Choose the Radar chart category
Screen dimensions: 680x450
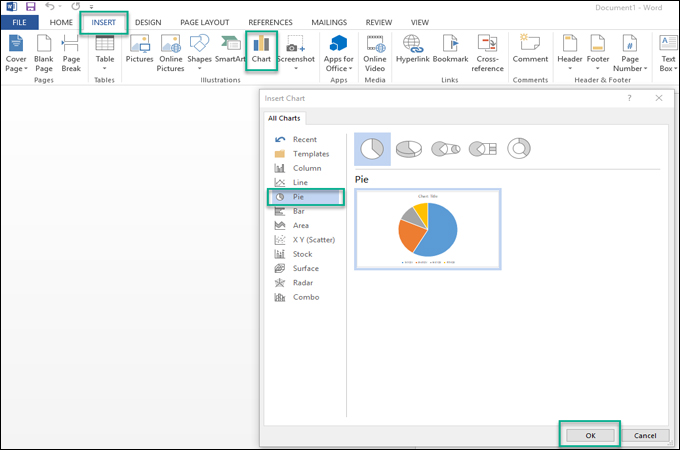click(305, 283)
